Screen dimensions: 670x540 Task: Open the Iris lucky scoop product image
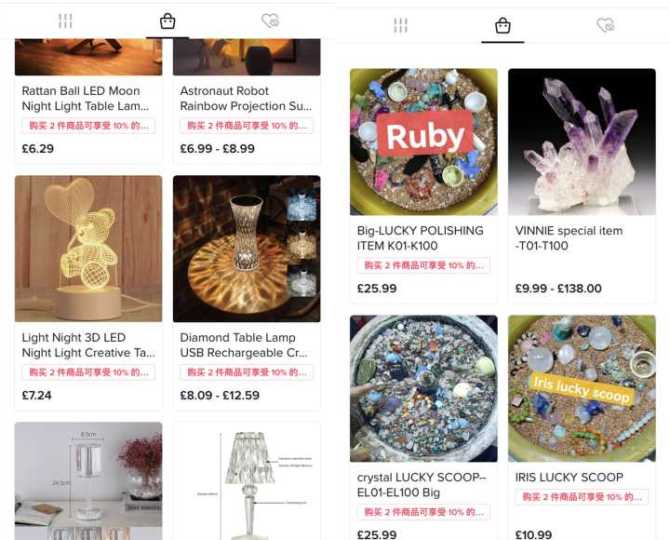coord(582,388)
